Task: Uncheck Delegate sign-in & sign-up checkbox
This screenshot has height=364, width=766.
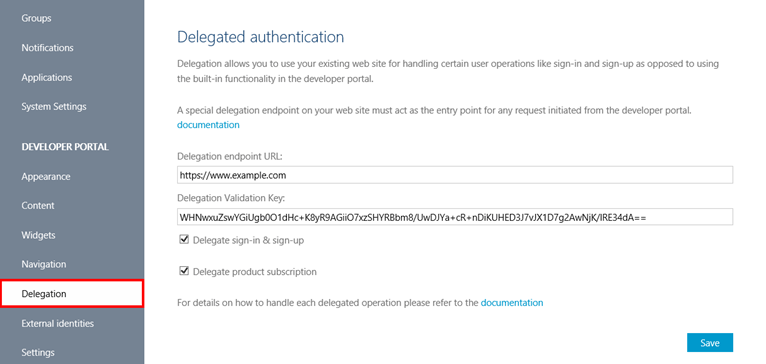Action: [x=184, y=240]
